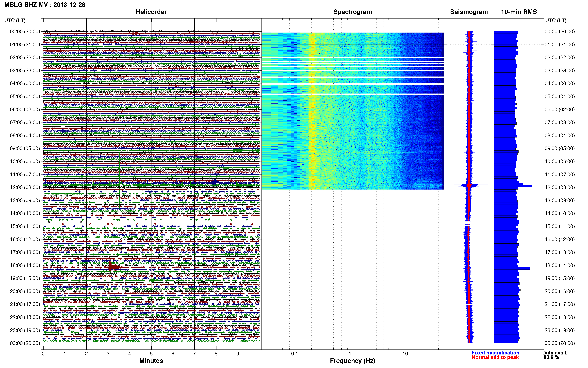The image size is (588, 368).
Task: Select the "Spectrogram" panel heading
Action: click(x=352, y=12)
